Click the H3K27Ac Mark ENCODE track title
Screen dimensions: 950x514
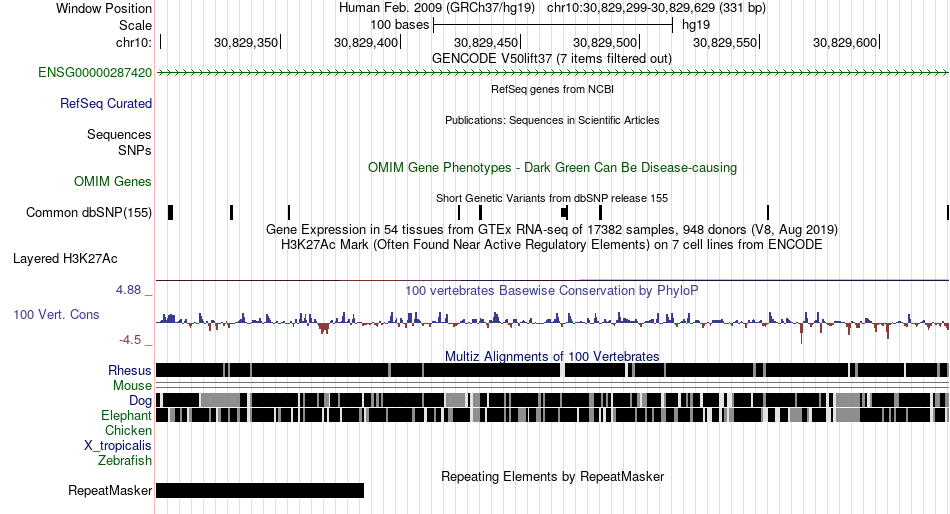[552, 245]
